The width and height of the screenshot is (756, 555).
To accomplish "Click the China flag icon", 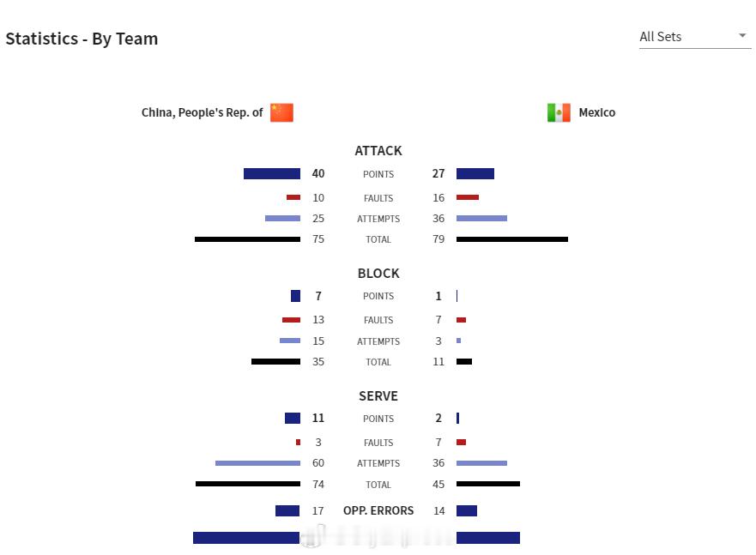I will [x=281, y=112].
